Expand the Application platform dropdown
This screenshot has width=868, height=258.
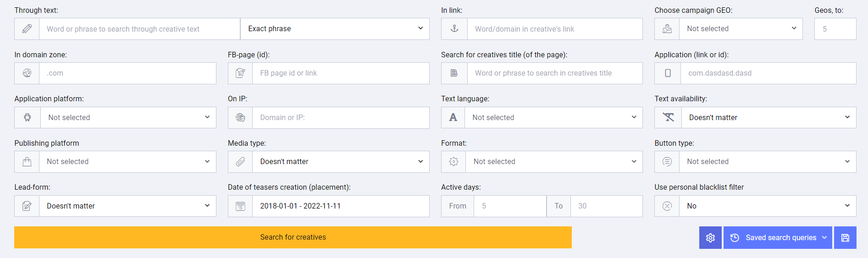pos(128,117)
